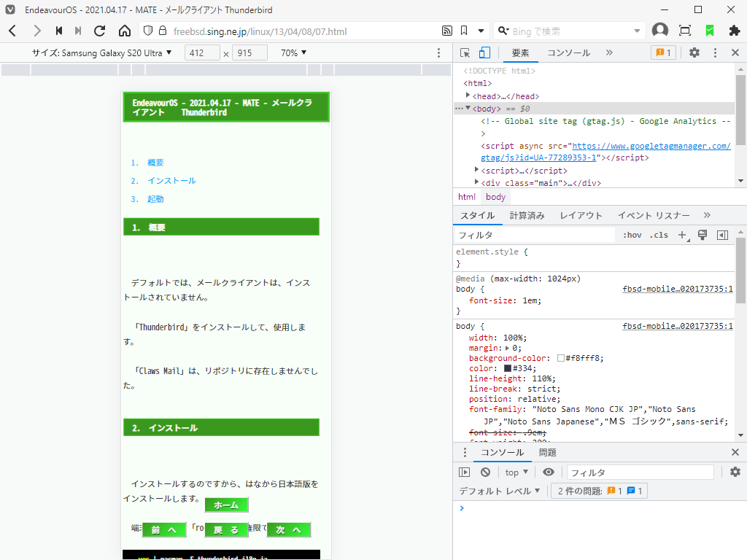Open DevTools settings gear

point(694,52)
